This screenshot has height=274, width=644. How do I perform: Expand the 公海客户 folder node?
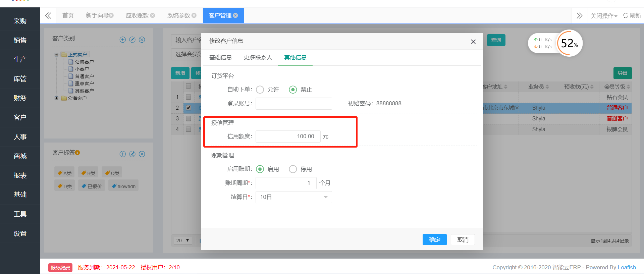pyautogui.click(x=56, y=98)
